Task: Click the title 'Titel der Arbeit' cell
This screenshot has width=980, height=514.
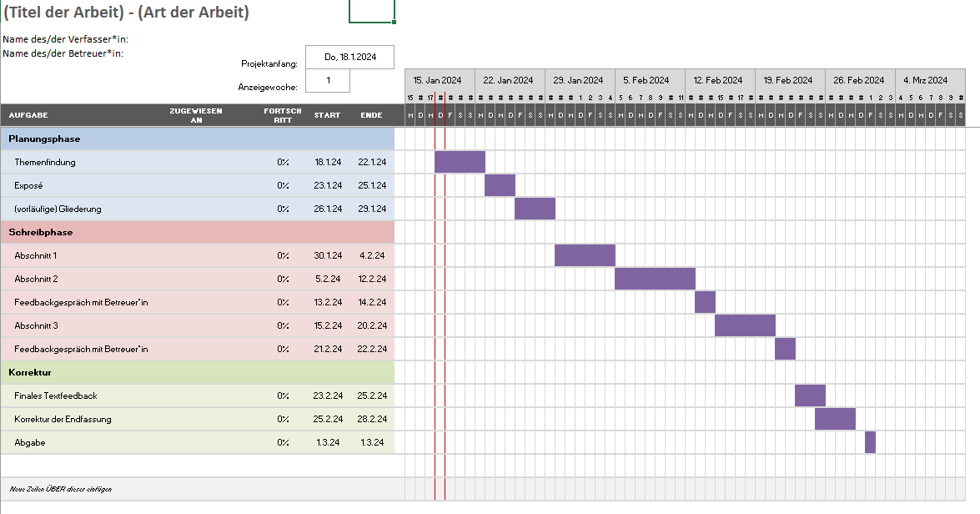Action: point(126,13)
